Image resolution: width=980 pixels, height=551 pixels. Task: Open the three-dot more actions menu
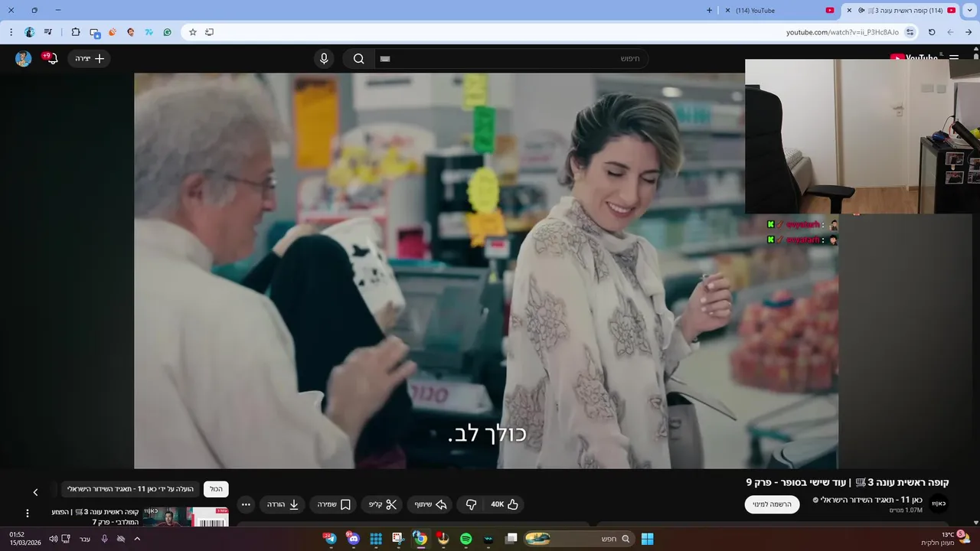246,504
